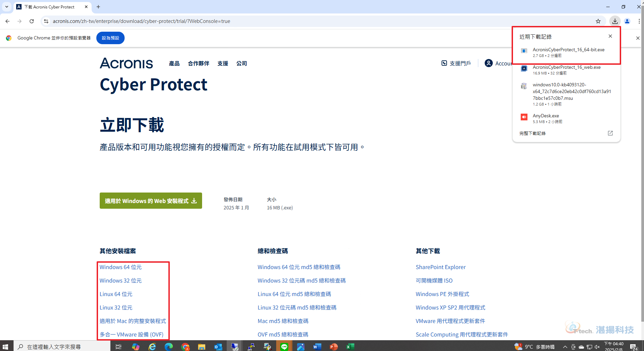Open the tab search dropdown arrow

pos(6,7)
